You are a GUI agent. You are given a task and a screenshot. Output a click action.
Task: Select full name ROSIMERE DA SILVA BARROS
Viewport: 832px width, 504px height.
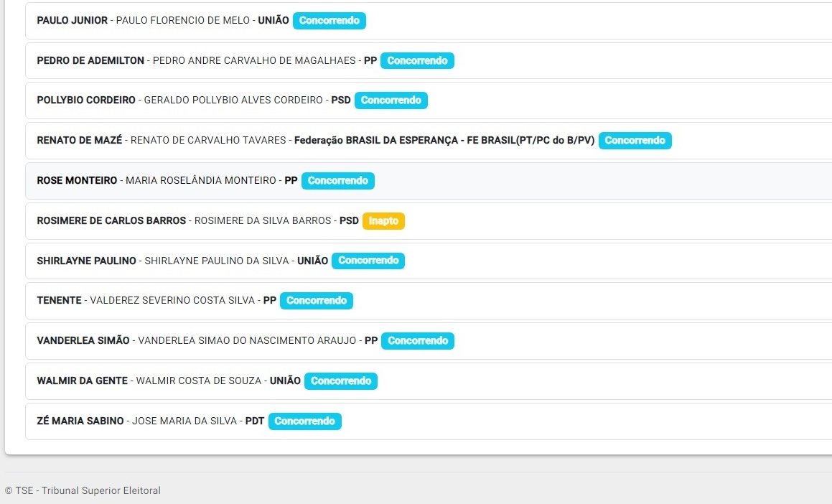coord(263,220)
